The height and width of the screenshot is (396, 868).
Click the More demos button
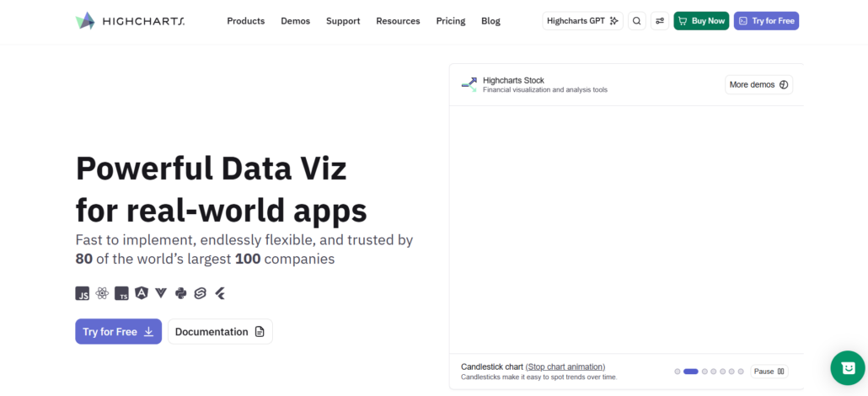(x=759, y=85)
